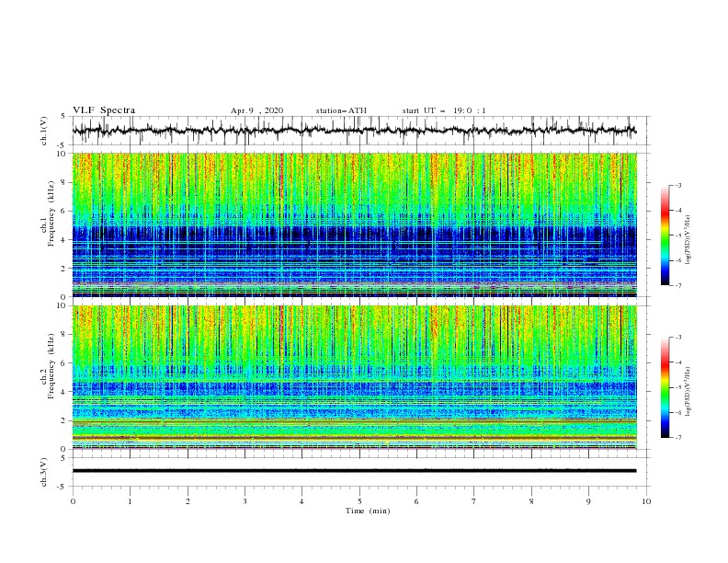This screenshot has height=563, width=728.
Task: Click the ch.1 voltage waveform trace
Action: tap(354, 130)
